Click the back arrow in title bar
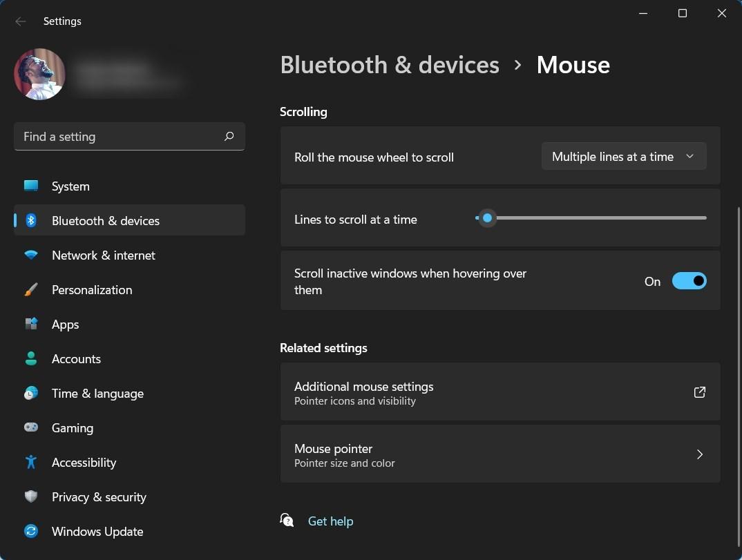 pyautogui.click(x=21, y=21)
